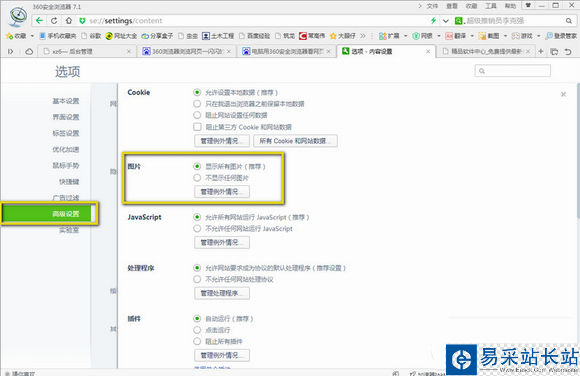This screenshot has height=376, width=580.
Task: Select 基本设置 in sidebar
Action: (66, 101)
